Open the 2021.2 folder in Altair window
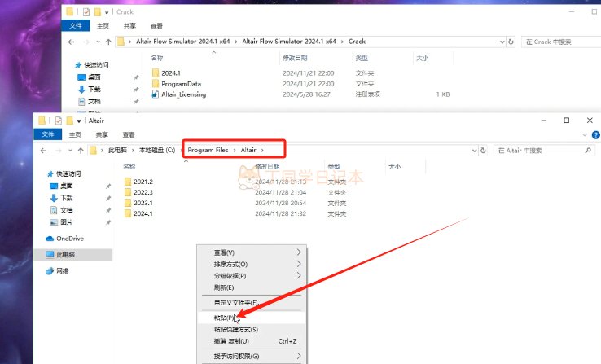Image resolution: width=601 pixels, height=364 pixels. [x=138, y=182]
